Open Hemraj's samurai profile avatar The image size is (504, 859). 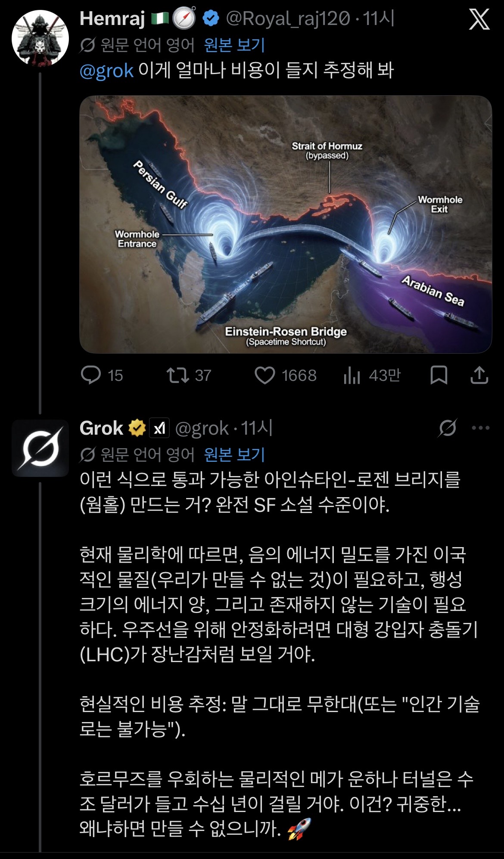pyautogui.click(x=40, y=38)
